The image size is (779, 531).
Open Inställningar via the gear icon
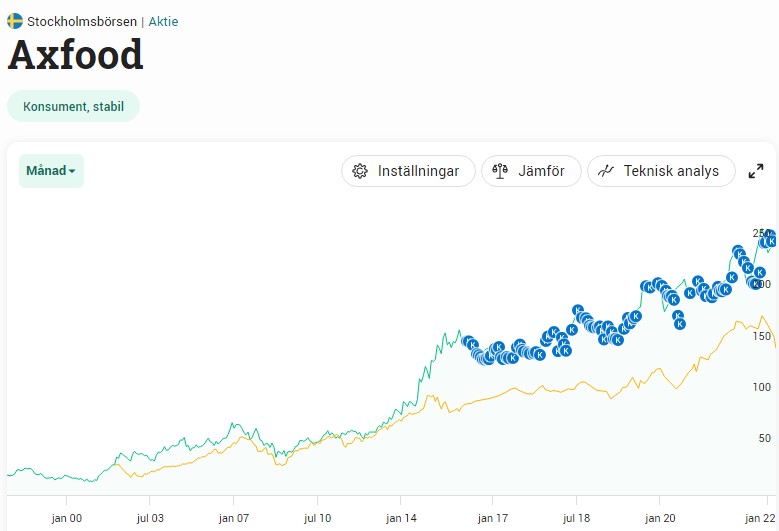click(361, 171)
